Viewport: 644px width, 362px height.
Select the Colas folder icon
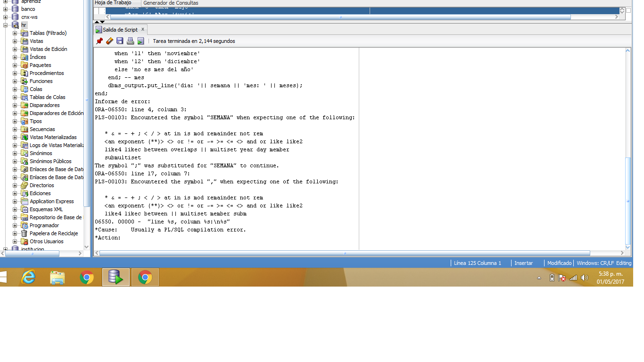coord(25,89)
